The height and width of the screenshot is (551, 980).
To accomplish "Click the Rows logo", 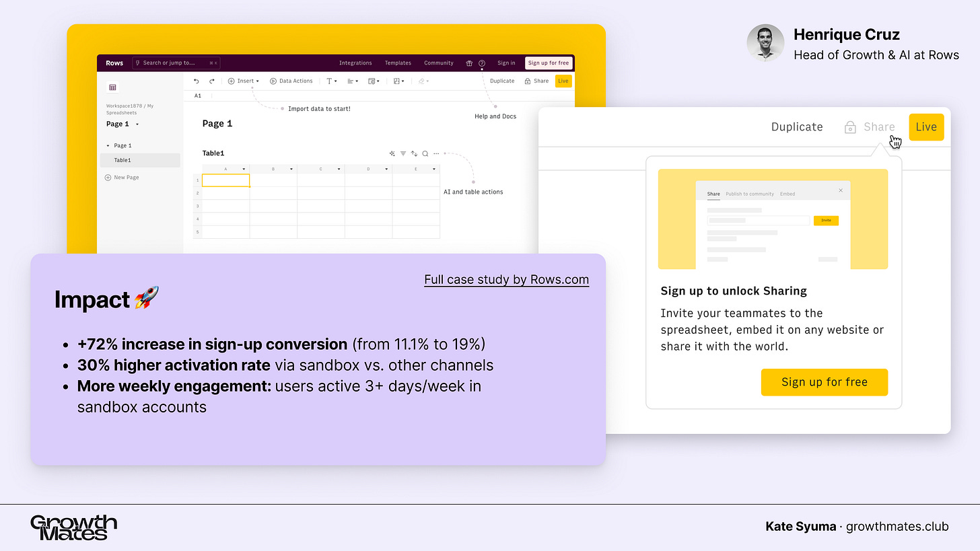I will click(x=114, y=63).
